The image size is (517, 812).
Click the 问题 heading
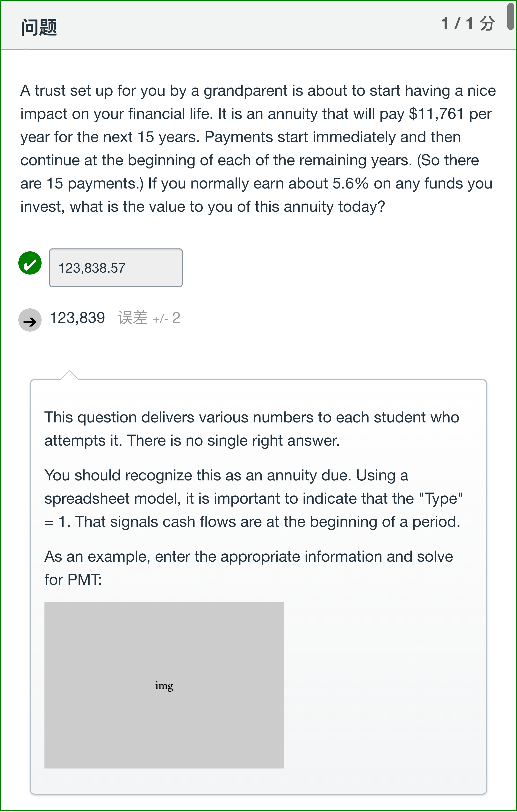tap(39, 27)
